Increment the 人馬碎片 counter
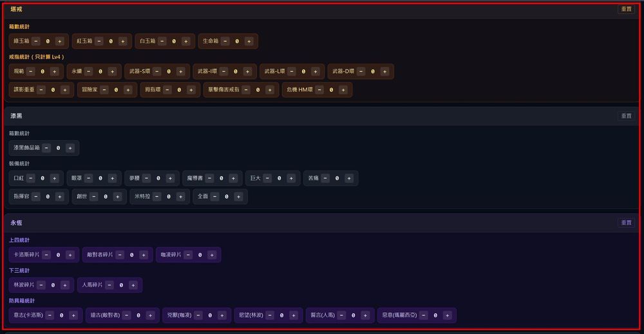The image size is (644, 334). pos(133,285)
